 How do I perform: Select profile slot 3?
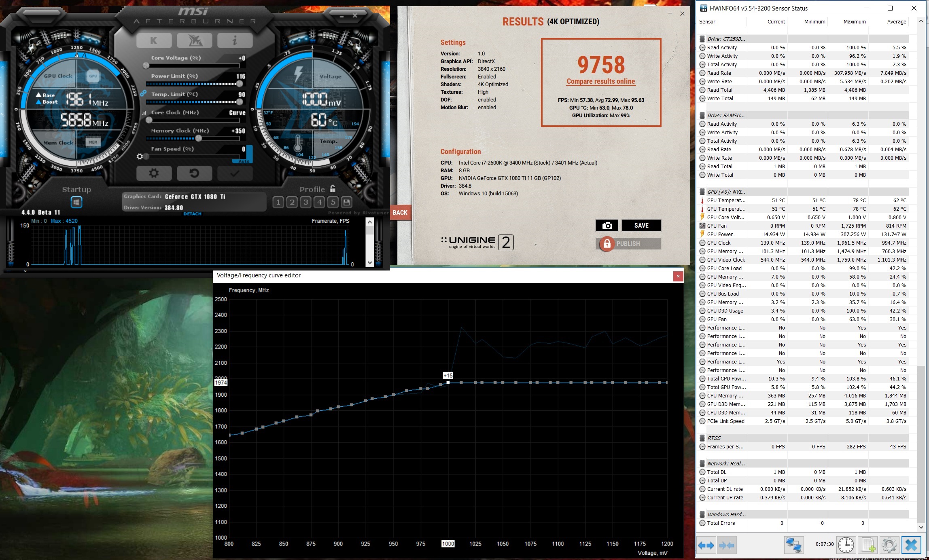click(305, 202)
